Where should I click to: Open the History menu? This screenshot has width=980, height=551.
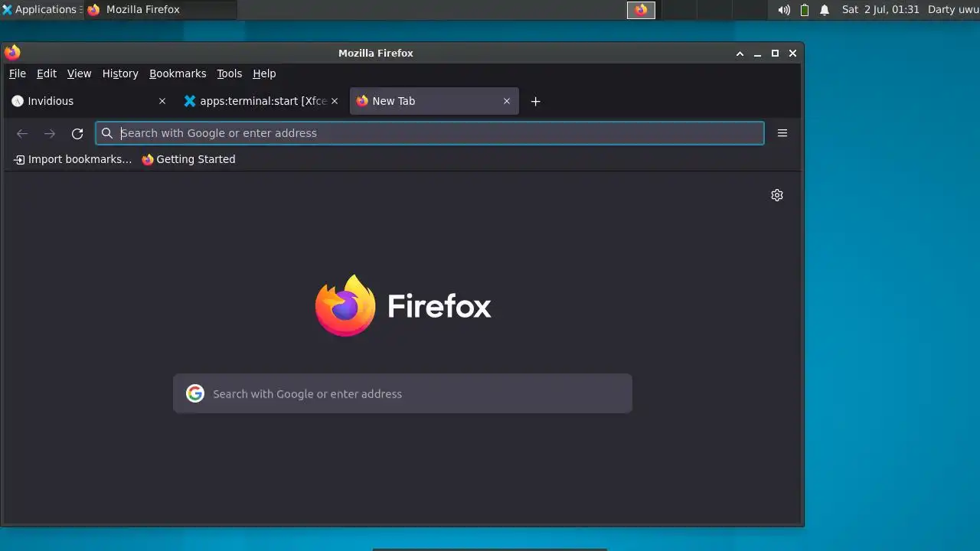click(120, 73)
